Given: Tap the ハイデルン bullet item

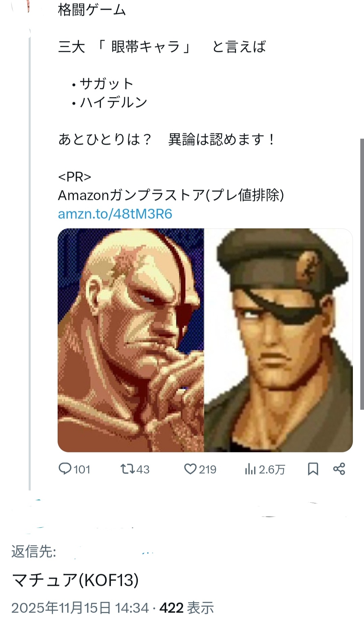Looking at the screenshot, I should (x=113, y=102).
